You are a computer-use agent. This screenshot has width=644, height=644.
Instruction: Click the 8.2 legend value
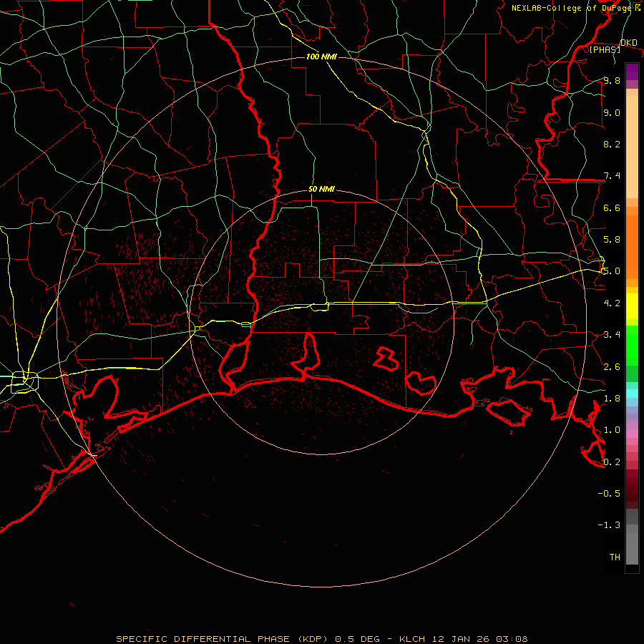[612, 144]
